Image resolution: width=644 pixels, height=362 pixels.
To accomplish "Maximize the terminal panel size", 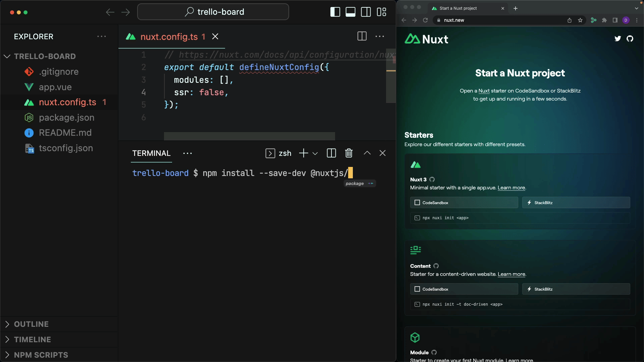I will [x=367, y=153].
